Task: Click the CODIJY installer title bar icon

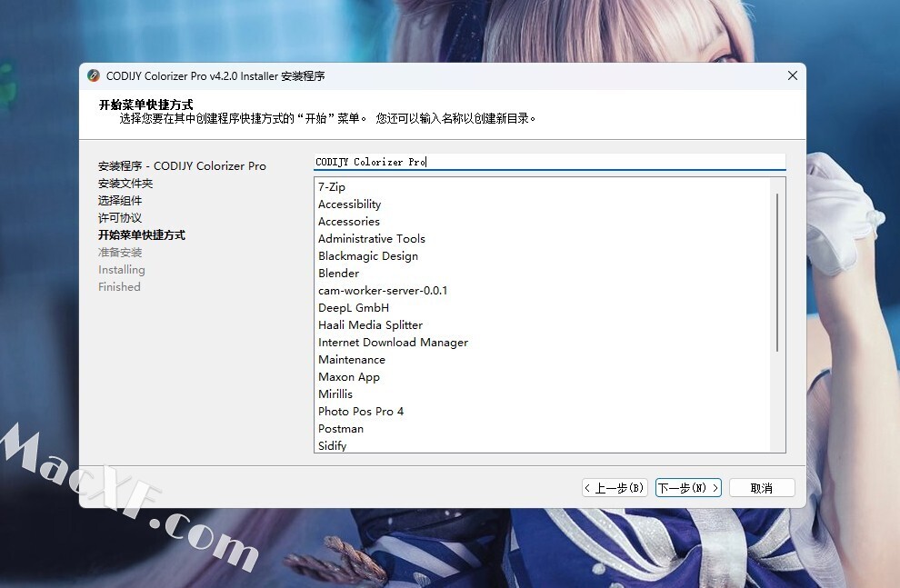Action: (94, 76)
